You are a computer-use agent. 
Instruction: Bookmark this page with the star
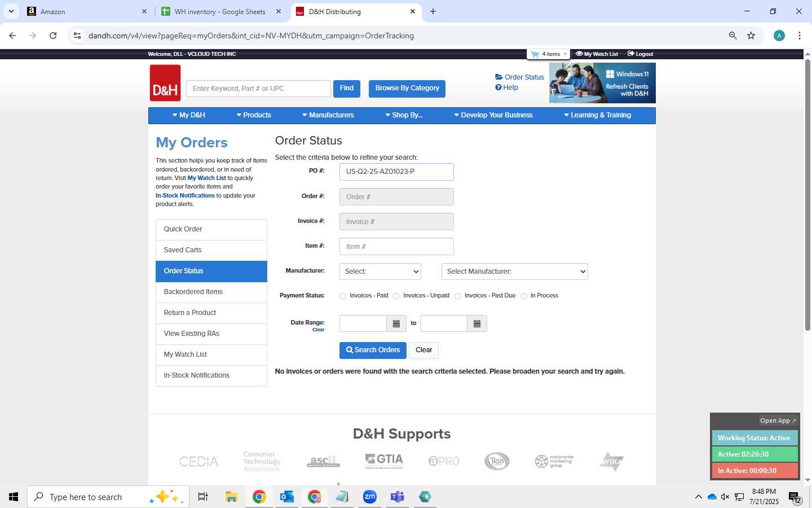point(751,36)
